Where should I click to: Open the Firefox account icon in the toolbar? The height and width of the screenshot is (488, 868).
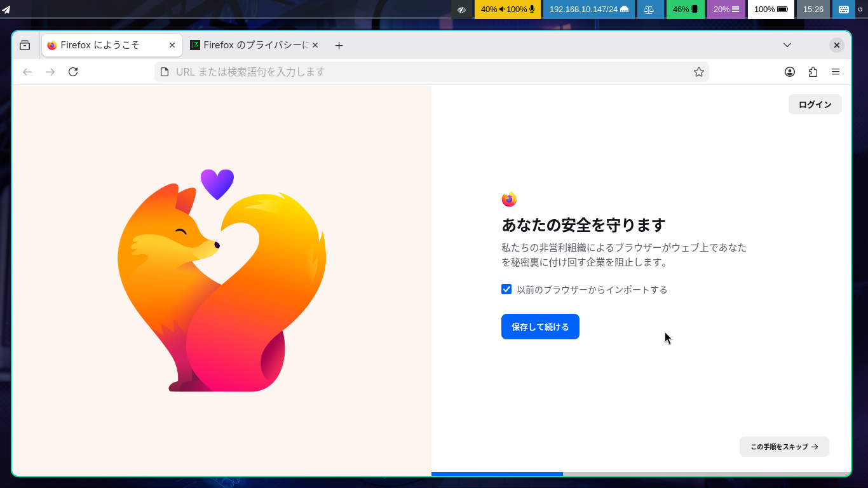pos(790,72)
